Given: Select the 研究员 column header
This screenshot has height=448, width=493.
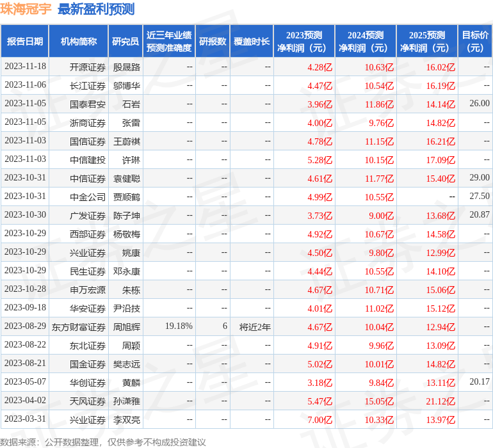Looking at the screenshot, I should tap(125, 42).
